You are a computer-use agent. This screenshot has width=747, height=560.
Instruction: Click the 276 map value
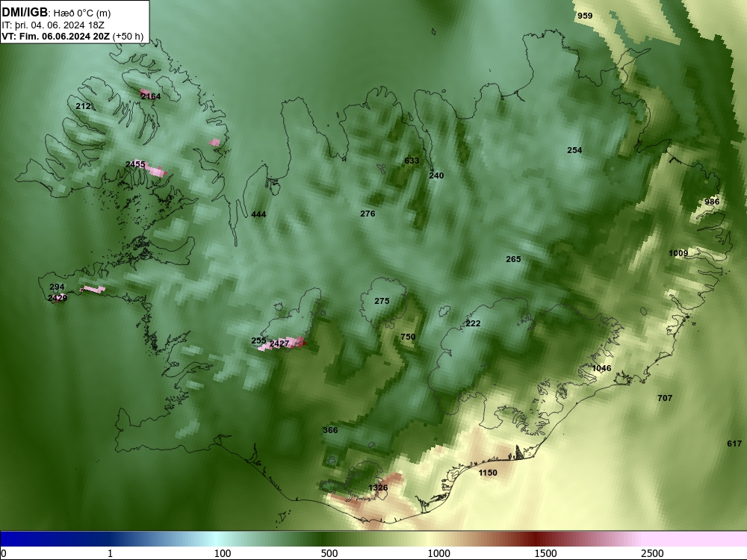click(x=368, y=214)
